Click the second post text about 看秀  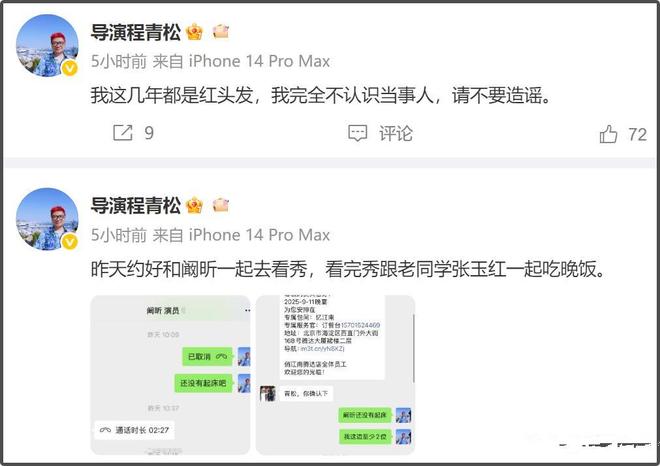click(x=348, y=269)
